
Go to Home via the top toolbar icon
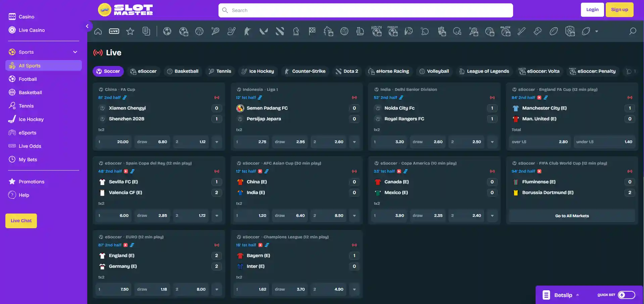[98, 31]
